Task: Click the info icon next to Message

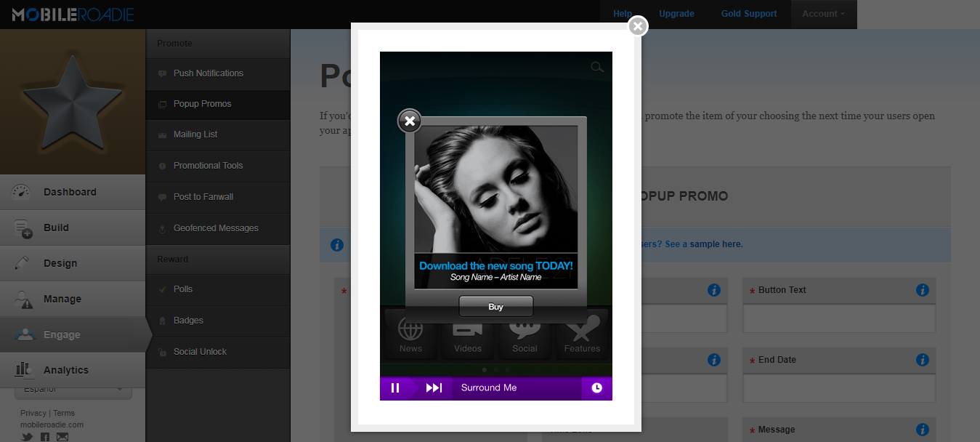Action: [923, 430]
